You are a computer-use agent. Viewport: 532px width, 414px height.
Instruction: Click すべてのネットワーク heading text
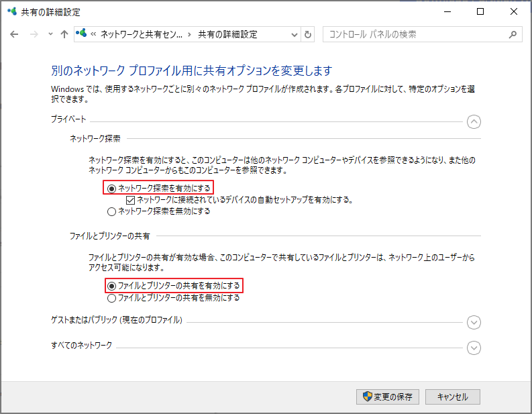point(81,346)
